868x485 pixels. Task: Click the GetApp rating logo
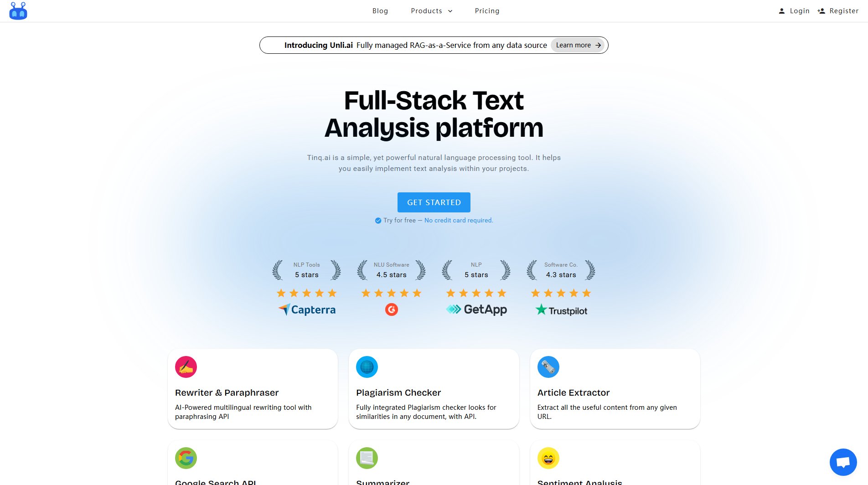[476, 310]
